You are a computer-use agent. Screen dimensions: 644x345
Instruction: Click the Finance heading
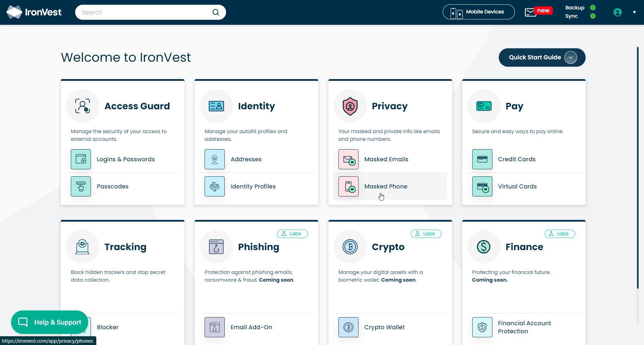(524, 247)
